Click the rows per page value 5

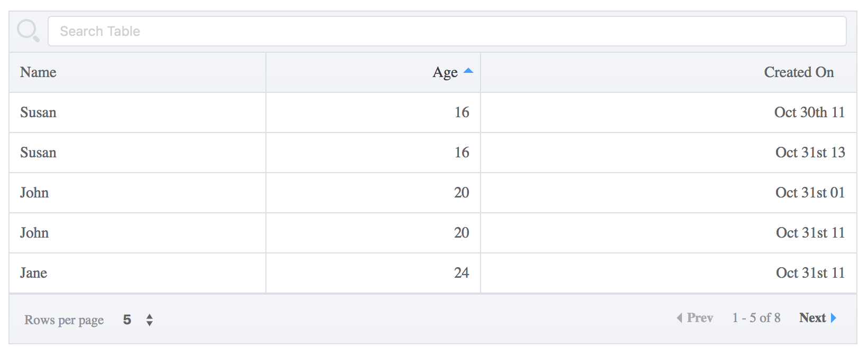(127, 320)
